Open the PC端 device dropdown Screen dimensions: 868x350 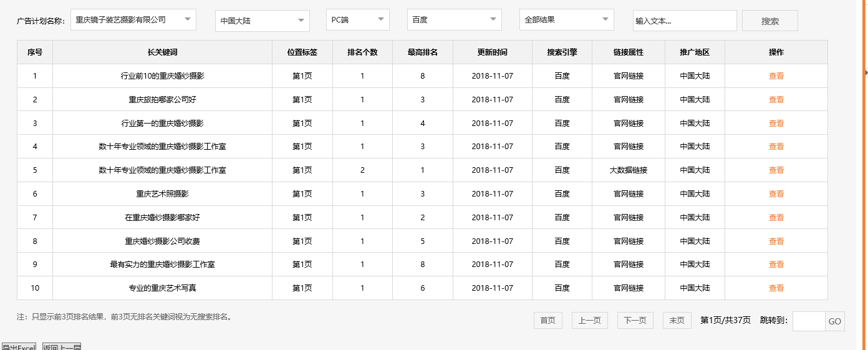click(358, 20)
